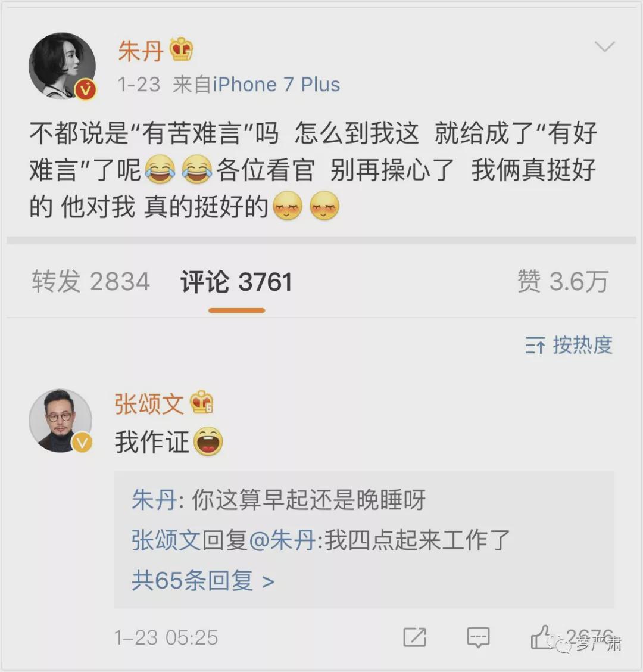Viewport: 643px width, 672px height.
Task: Click the yellow verified badge on 张颂文 avatar
Action: pyautogui.click(x=82, y=442)
